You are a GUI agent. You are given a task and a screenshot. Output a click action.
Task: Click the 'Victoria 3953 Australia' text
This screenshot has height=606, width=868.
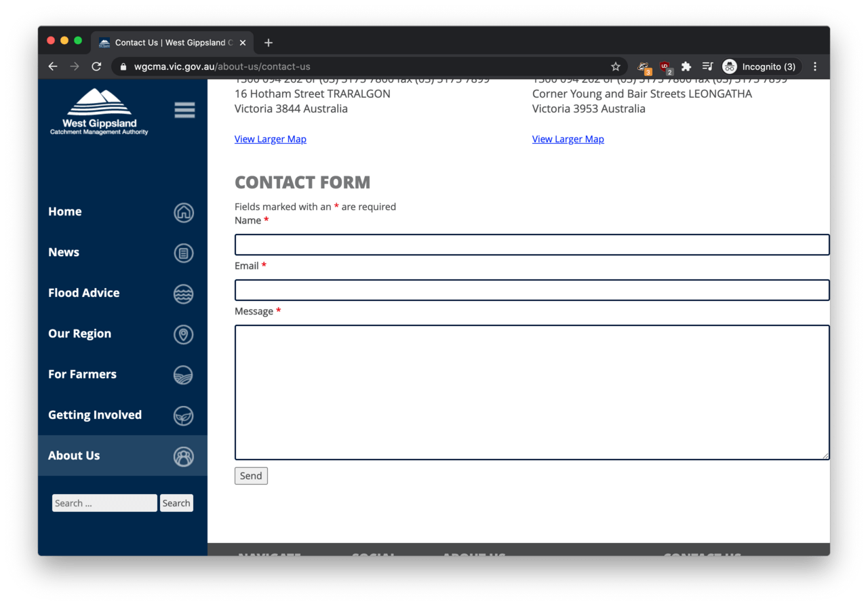coord(589,108)
